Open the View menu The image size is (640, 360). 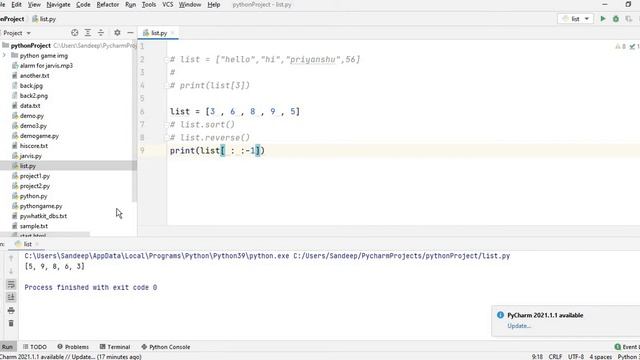point(34,4)
